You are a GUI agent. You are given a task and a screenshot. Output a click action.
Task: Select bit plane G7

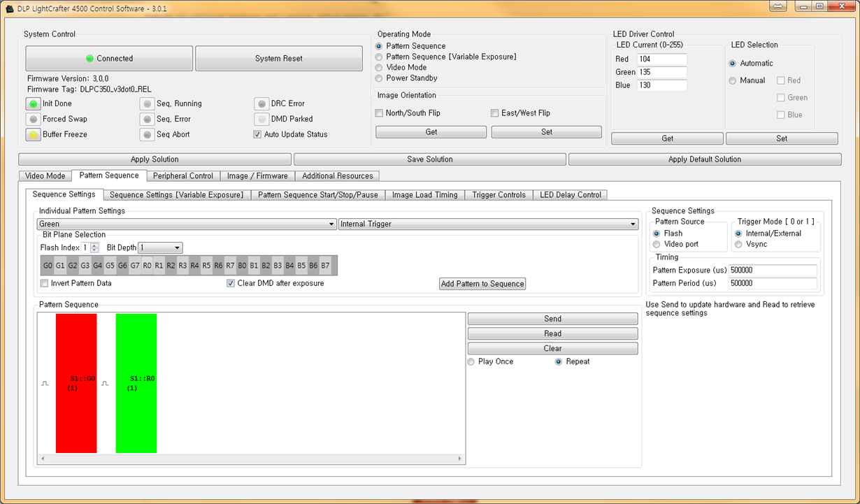click(x=134, y=266)
